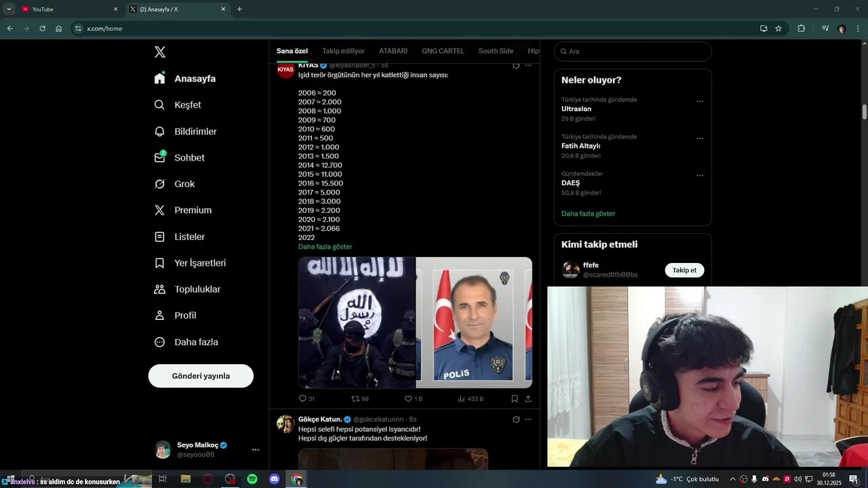868x488 pixels.
Task: Bookmark the KIYAS post
Action: point(515,399)
